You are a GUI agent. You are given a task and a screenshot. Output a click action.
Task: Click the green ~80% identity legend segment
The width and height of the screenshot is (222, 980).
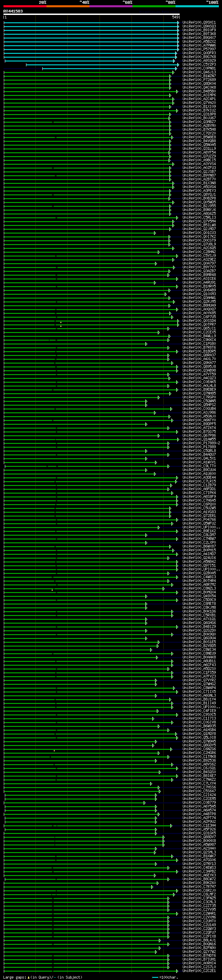pos(154,6)
